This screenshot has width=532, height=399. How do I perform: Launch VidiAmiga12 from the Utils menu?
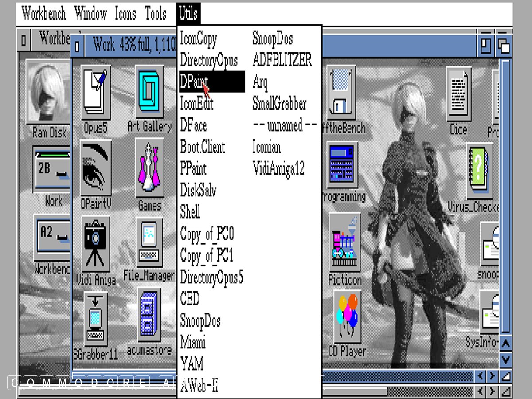[278, 168]
